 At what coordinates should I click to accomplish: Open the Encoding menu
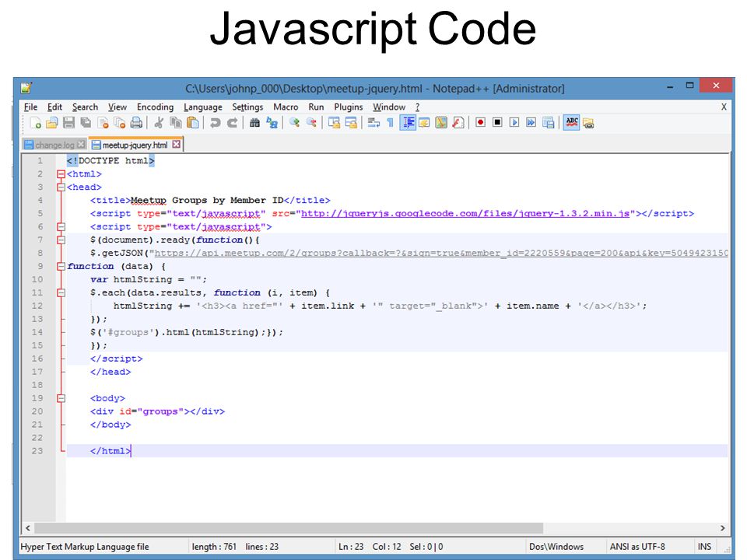pyautogui.click(x=155, y=107)
